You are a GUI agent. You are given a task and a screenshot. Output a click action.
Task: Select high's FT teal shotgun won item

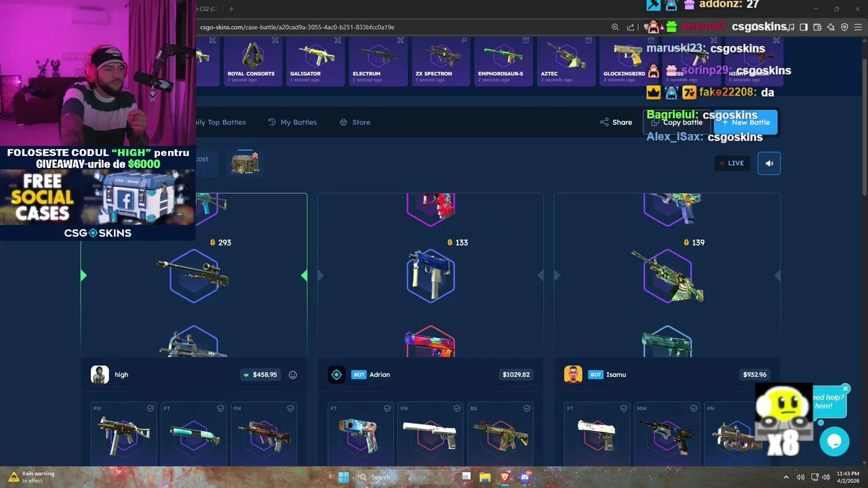(193, 432)
